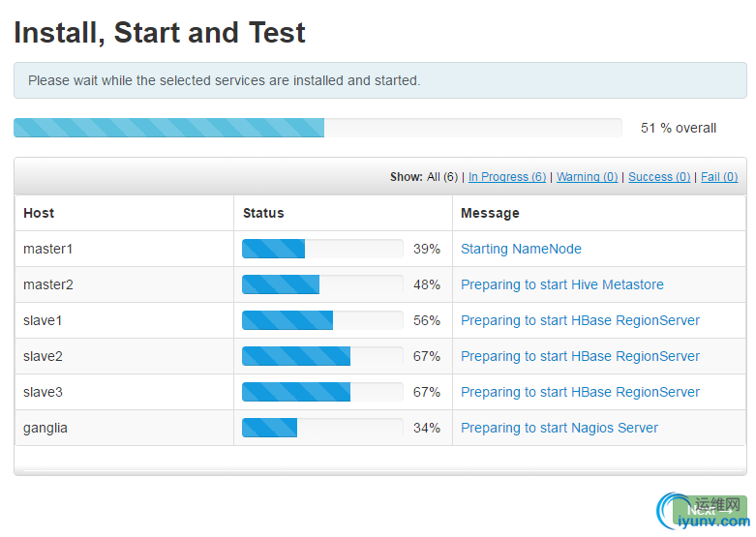This screenshot has width=756, height=537.
Task: Click the ganglia progress bar
Action: [322, 428]
